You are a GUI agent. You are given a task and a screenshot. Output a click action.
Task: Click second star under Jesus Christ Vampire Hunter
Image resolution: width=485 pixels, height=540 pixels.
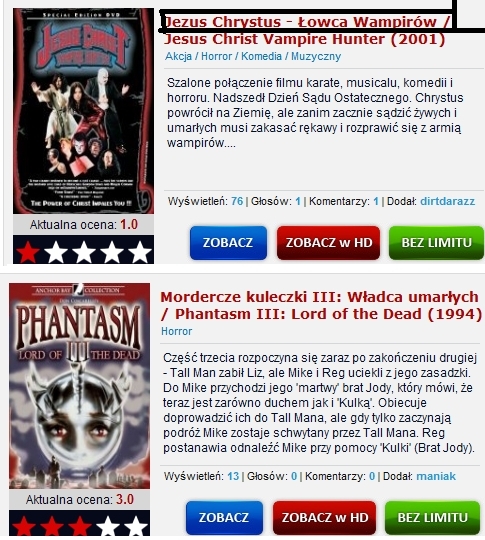pos(56,252)
